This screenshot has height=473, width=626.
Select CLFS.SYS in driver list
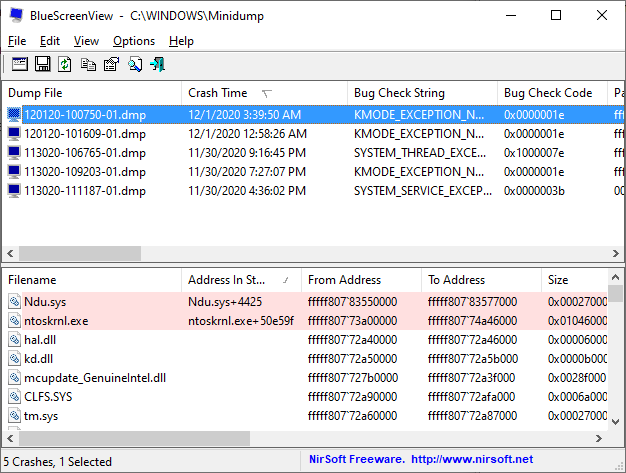pos(48,396)
